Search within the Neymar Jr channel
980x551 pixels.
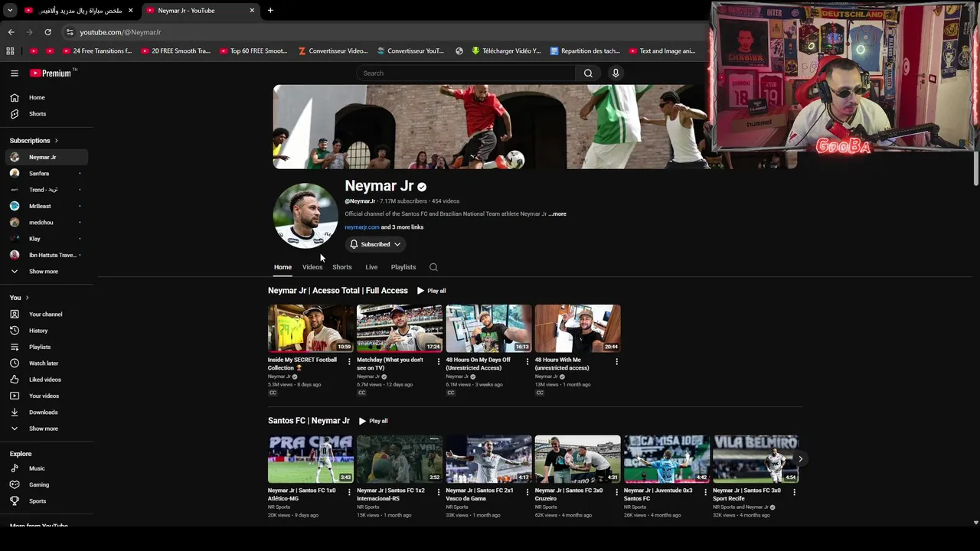[433, 267]
